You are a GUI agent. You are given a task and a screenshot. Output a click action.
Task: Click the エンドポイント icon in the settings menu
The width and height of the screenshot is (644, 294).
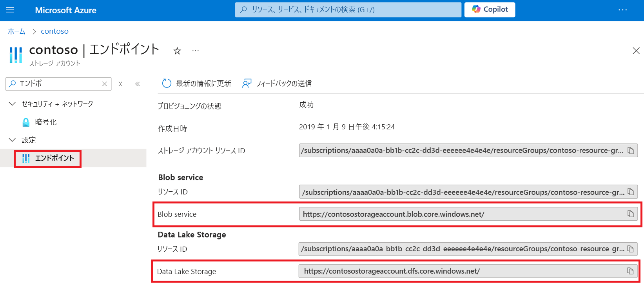[x=26, y=158]
